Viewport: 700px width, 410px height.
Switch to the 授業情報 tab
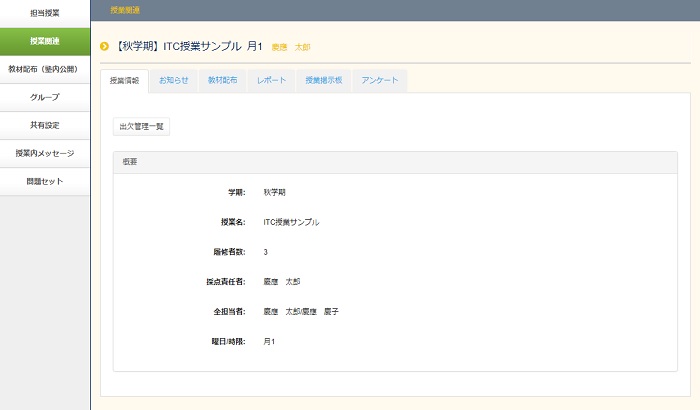[x=125, y=80]
